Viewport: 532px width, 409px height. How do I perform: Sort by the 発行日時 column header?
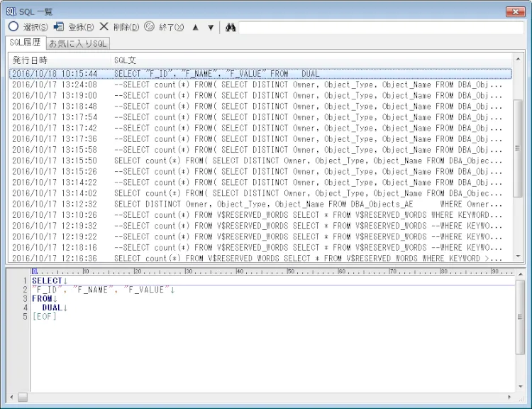click(x=60, y=60)
